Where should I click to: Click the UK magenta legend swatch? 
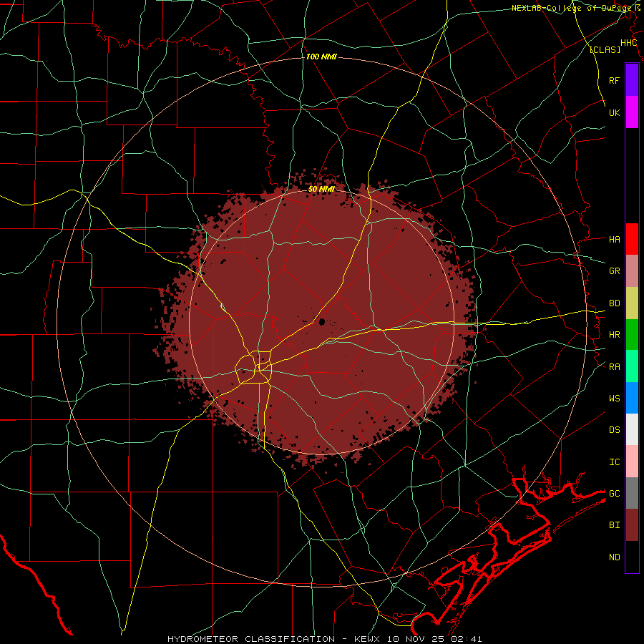point(632,112)
